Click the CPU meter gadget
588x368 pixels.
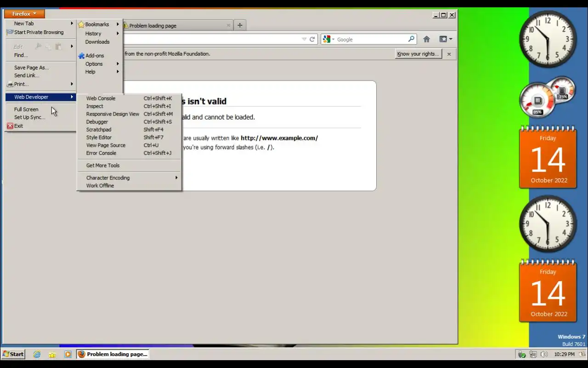click(547, 97)
